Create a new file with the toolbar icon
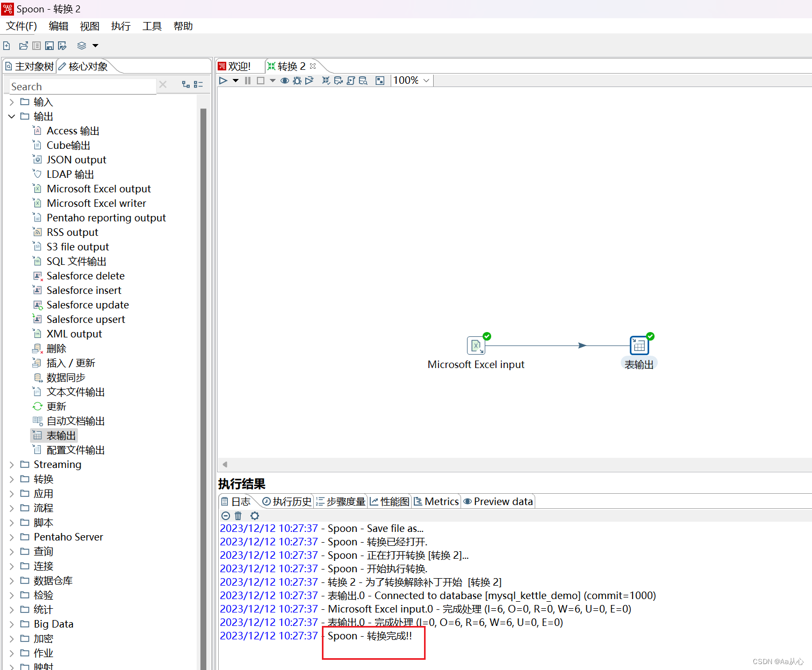Viewport: 812px width, 670px height. 6,46
